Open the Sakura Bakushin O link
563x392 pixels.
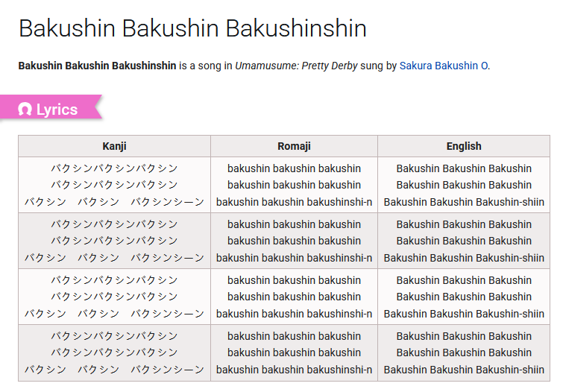click(x=444, y=66)
